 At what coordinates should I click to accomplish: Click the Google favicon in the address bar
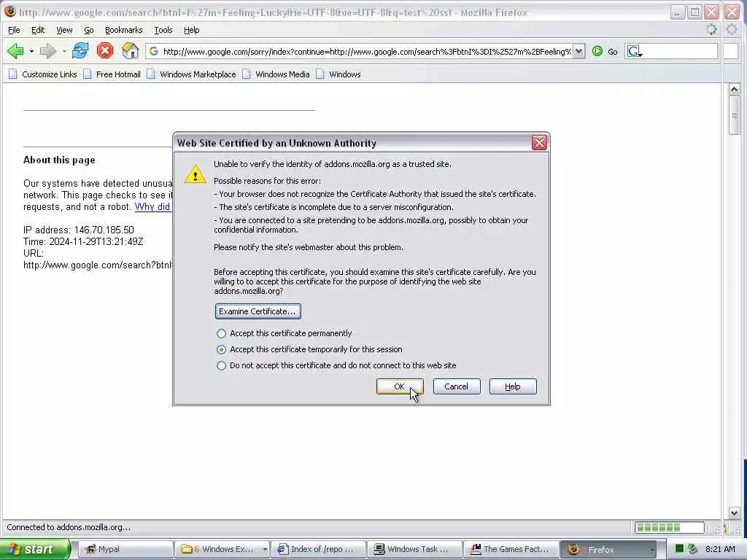pos(153,51)
